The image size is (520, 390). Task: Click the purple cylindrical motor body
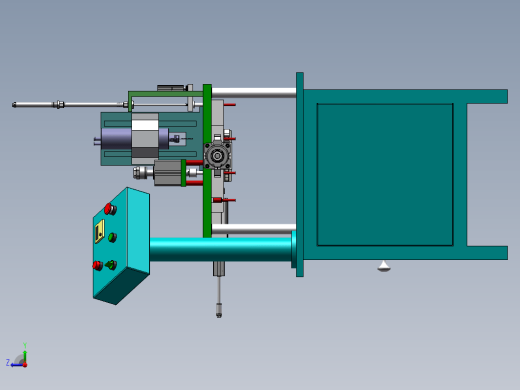tap(116, 139)
